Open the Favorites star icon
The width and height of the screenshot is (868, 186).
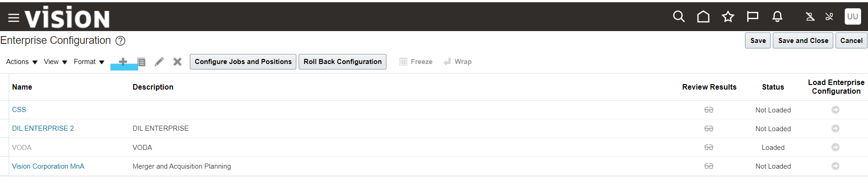click(x=728, y=17)
